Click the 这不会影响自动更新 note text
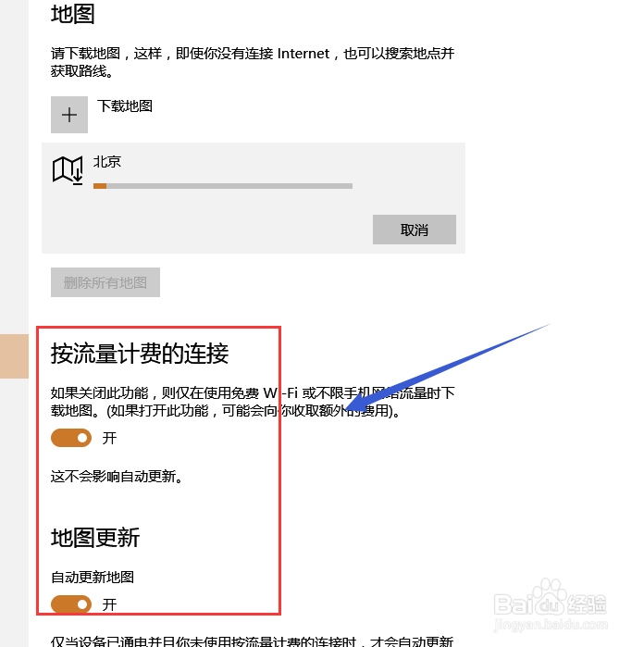This screenshot has height=647, width=644. pos(117,476)
